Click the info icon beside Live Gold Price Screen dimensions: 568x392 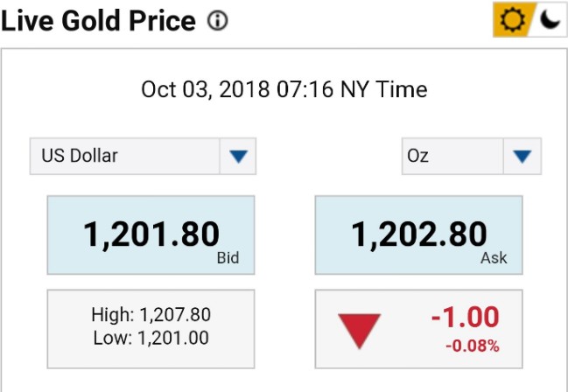(x=218, y=21)
